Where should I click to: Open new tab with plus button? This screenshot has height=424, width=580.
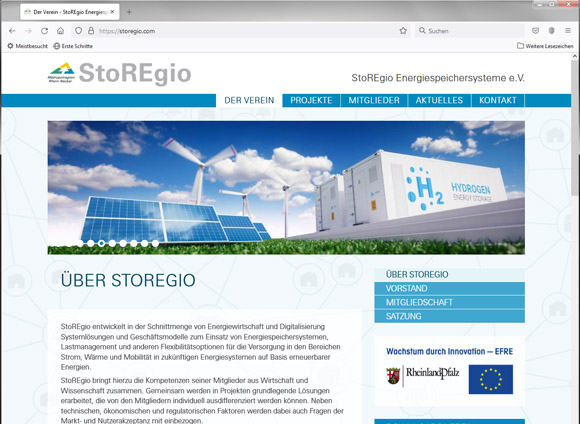pyautogui.click(x=129, y=12)
